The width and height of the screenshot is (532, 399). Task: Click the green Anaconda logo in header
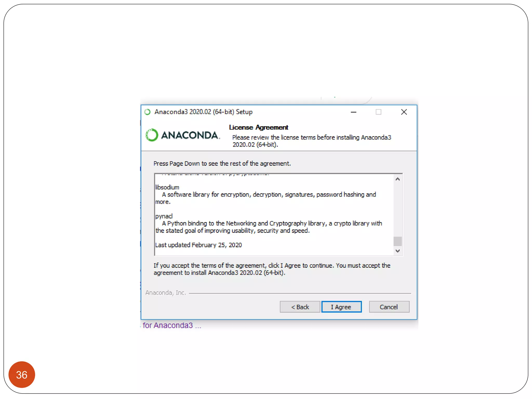[183, 135]
